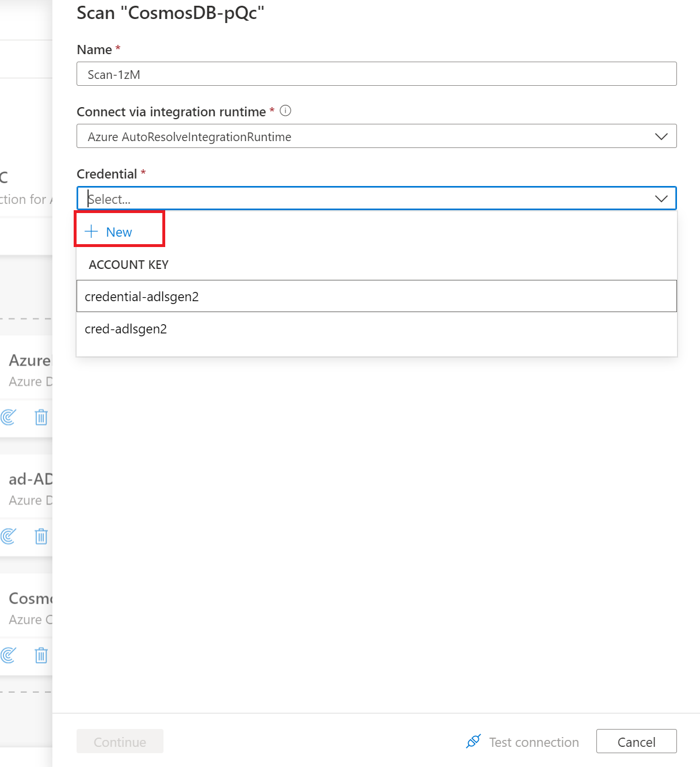Choose the cred-adlsgen2 credential
This screenshot has width=700, height=767.
(125, 328)
